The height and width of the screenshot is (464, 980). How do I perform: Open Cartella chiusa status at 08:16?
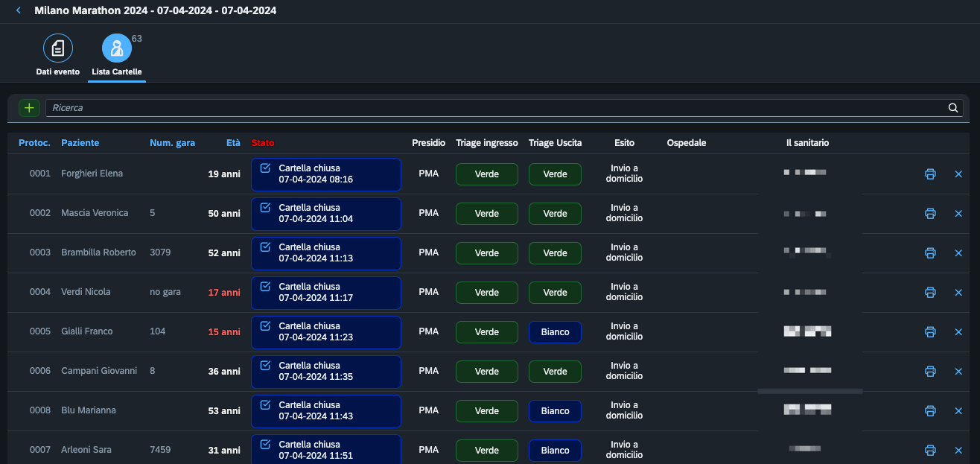(326, 174)
